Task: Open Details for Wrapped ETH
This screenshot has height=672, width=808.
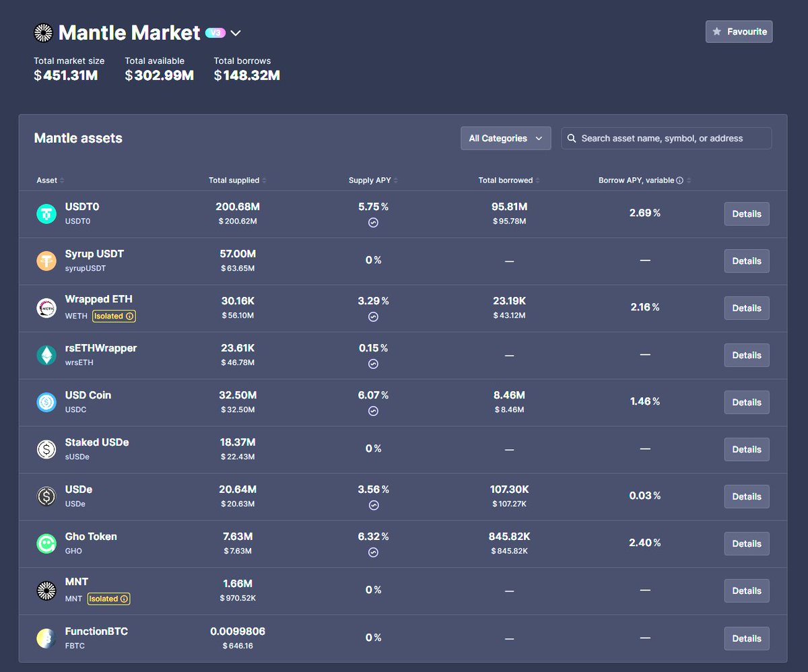Action: 746,308
